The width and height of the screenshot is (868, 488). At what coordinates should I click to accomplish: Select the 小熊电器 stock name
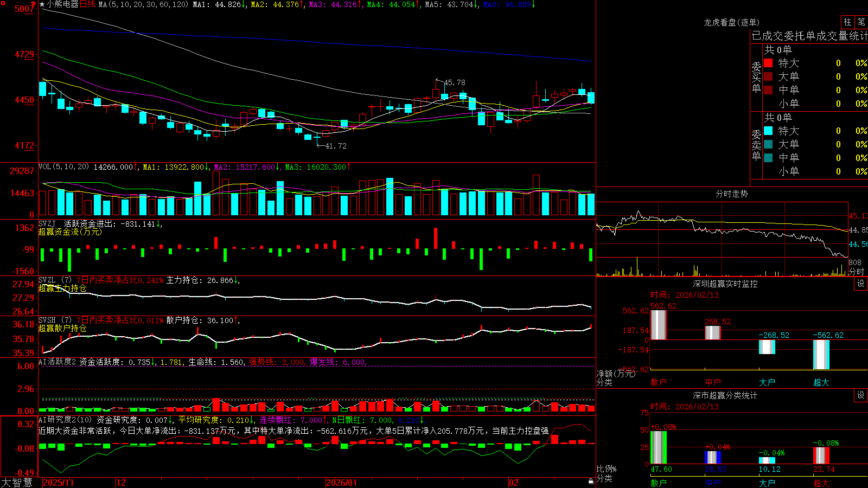(x=63, y=4)
